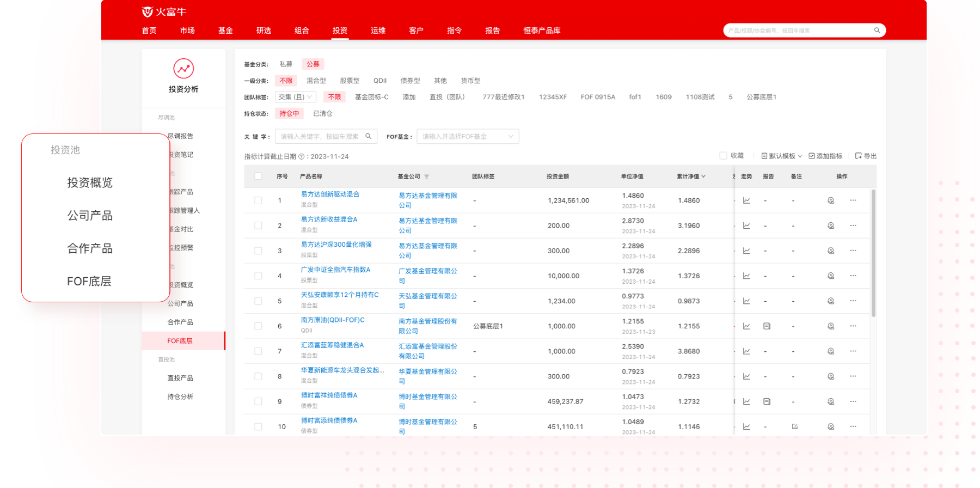This screenshot has height=488, width=980.
Task: Click the keyword search input field
Action: pos(326,136)
